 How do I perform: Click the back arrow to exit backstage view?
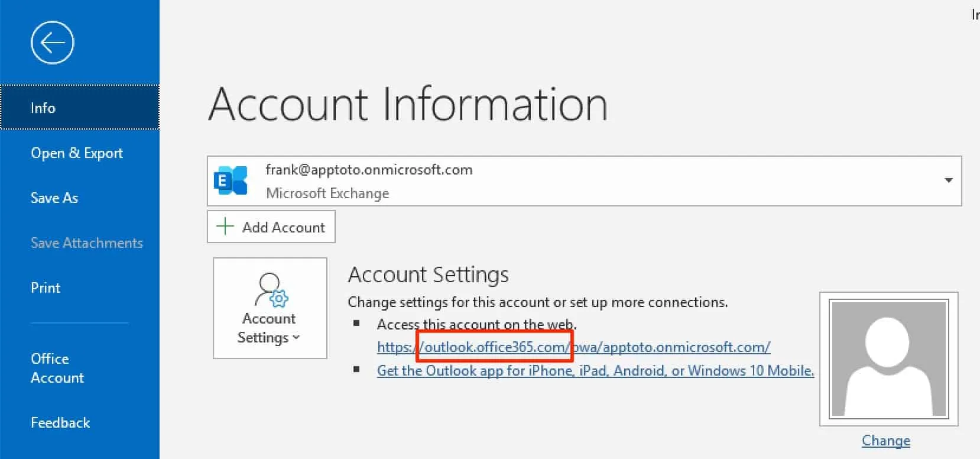[x=52, y=42]
